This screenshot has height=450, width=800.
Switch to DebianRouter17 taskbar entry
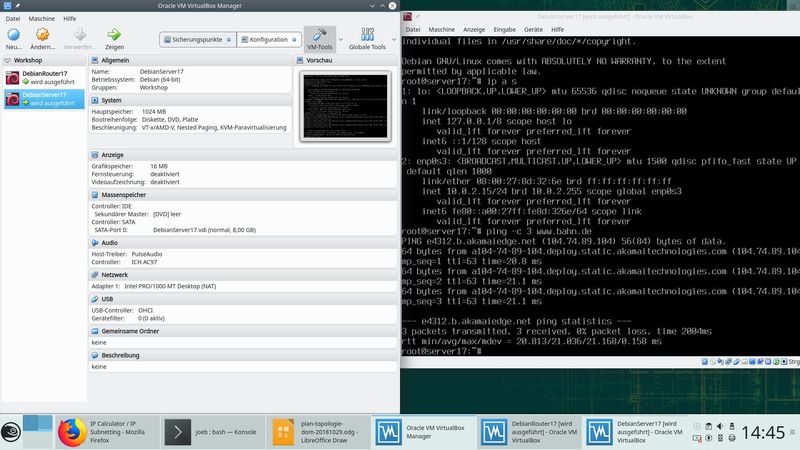click(530, 432)
